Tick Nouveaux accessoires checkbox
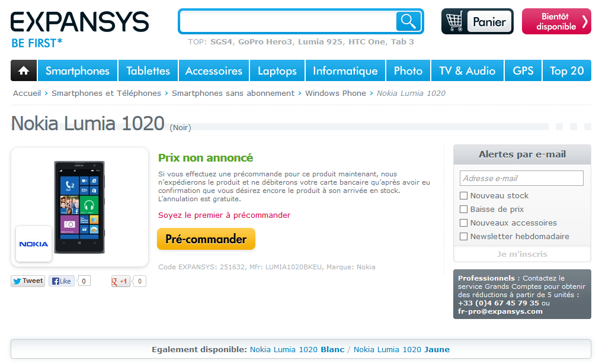 click(463, 223)
